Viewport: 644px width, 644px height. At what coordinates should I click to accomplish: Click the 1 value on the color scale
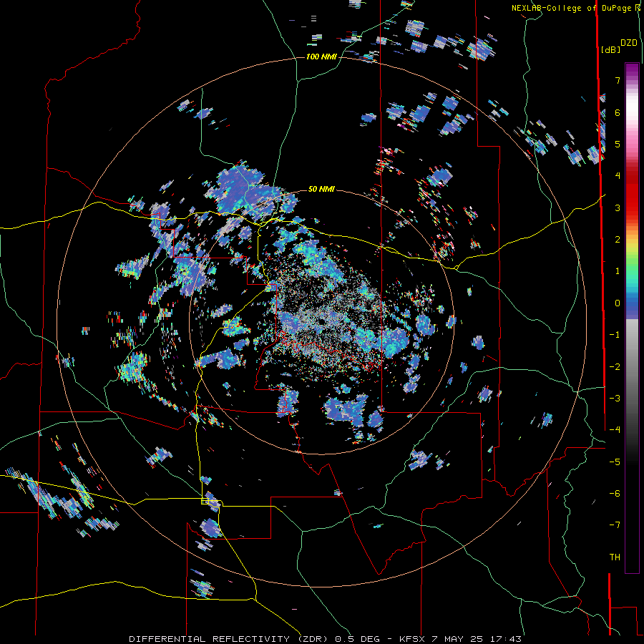pyautogui.click(x=618, y=271)
